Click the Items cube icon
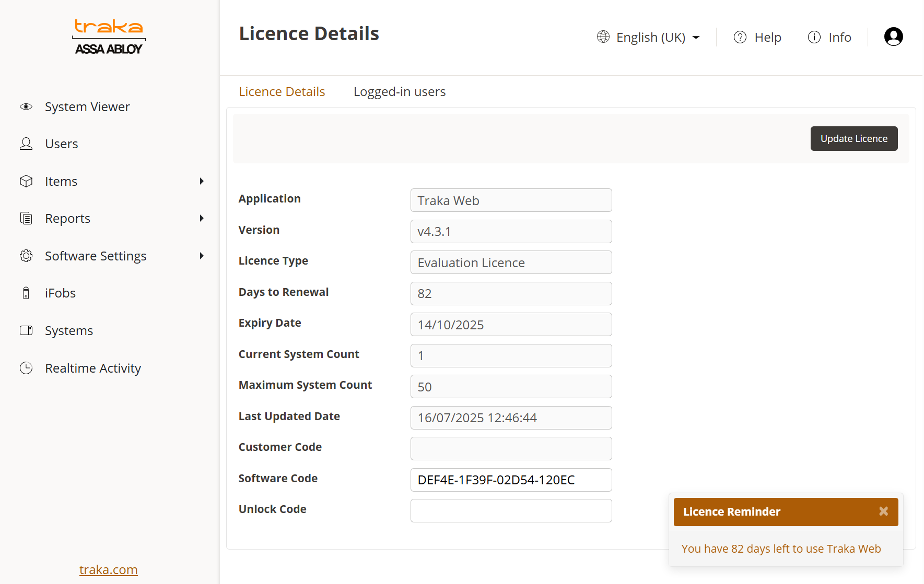The image size is (924, 584). pyautogui.click(x=26, y=181)
